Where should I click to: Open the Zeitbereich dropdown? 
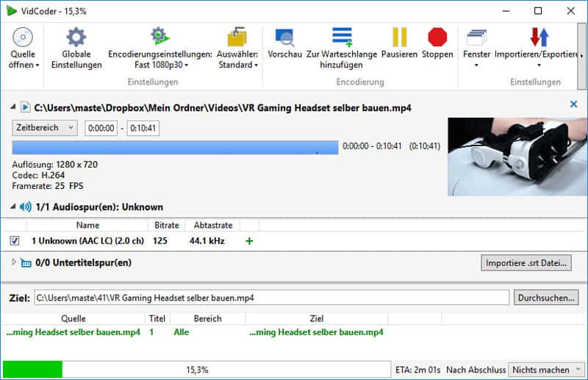pyautogui.click(x=45, y=128)
